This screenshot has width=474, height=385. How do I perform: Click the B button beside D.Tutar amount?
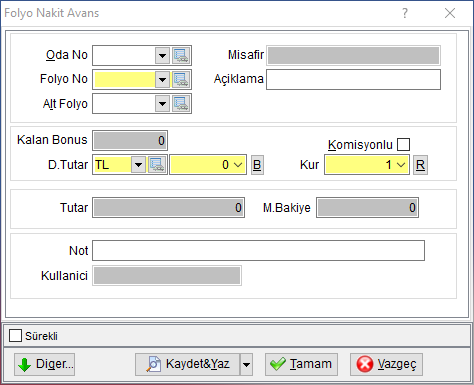[x=257, y=165]
